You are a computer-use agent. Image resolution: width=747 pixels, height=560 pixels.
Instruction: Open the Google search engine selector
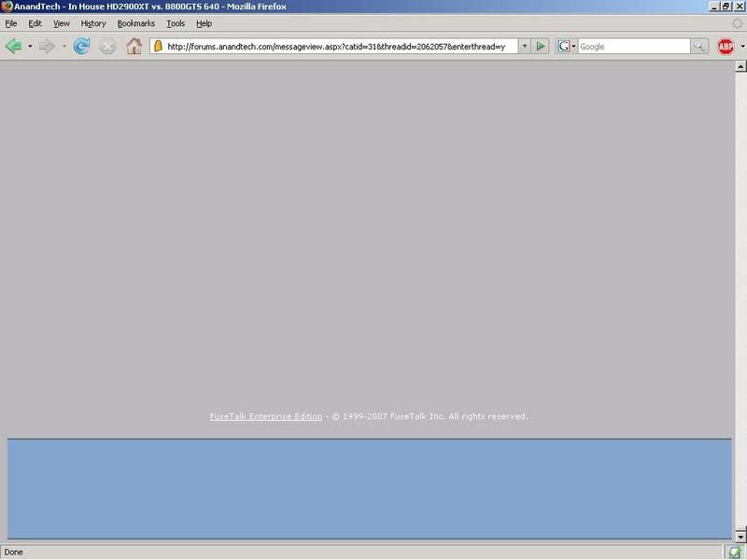pos(567,46)
